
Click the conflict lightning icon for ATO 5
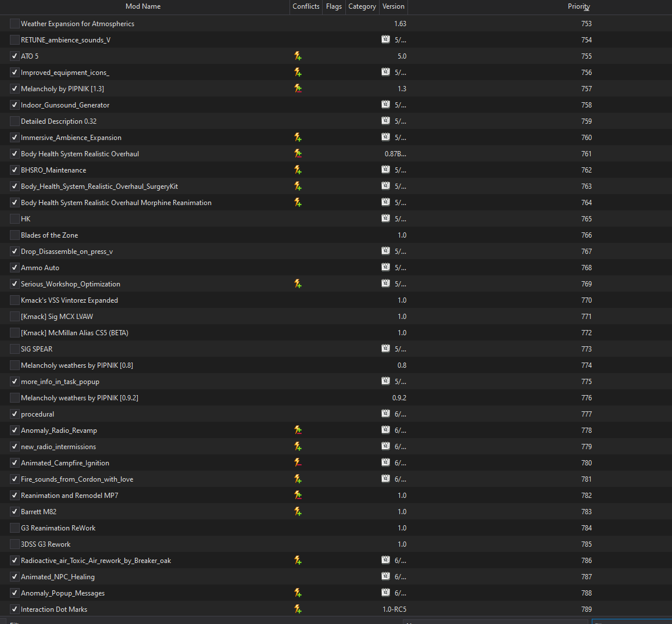tap(298, 56)
